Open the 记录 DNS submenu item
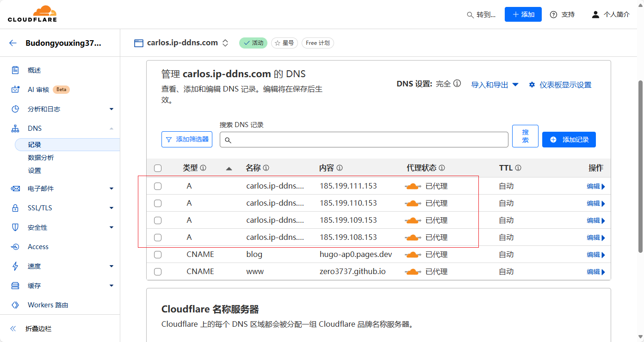Image resolution: width=644 pixels, height=342 pixels. (68, 145)
